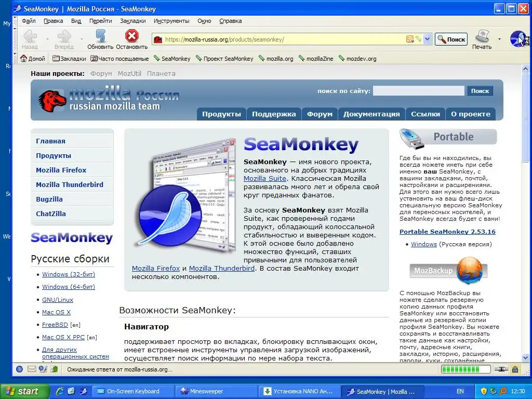Go back with the Назад toolbar button
532x399 pixels.
tap(30, 39)
